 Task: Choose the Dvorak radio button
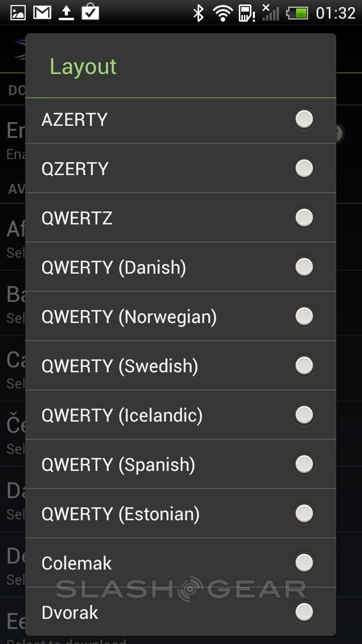304,612
